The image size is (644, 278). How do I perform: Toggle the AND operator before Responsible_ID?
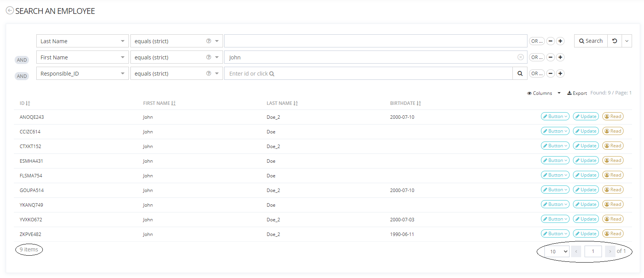[22, 76]
